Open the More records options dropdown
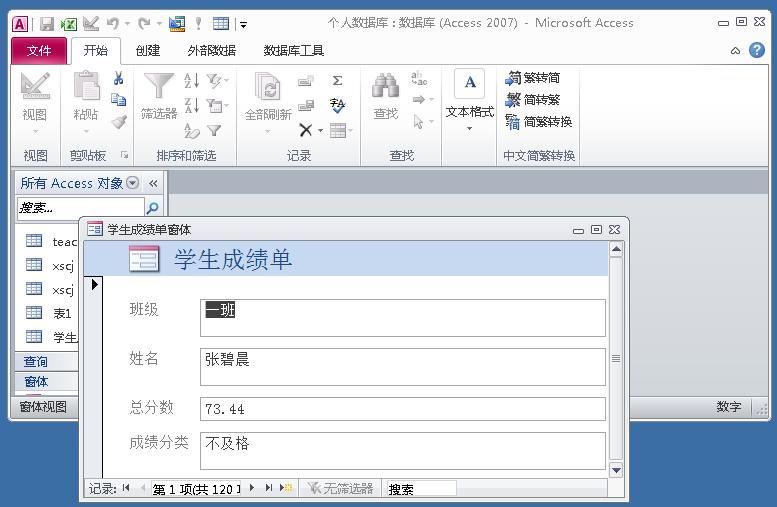The width and height of the screenshot is (777, 507). (341, 131)
